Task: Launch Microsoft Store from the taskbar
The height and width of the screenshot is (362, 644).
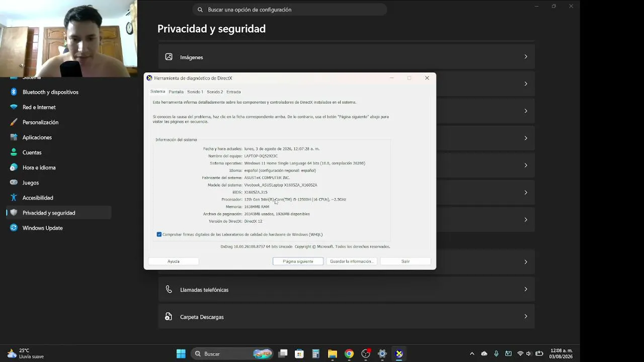Action: tap(299, 353)
